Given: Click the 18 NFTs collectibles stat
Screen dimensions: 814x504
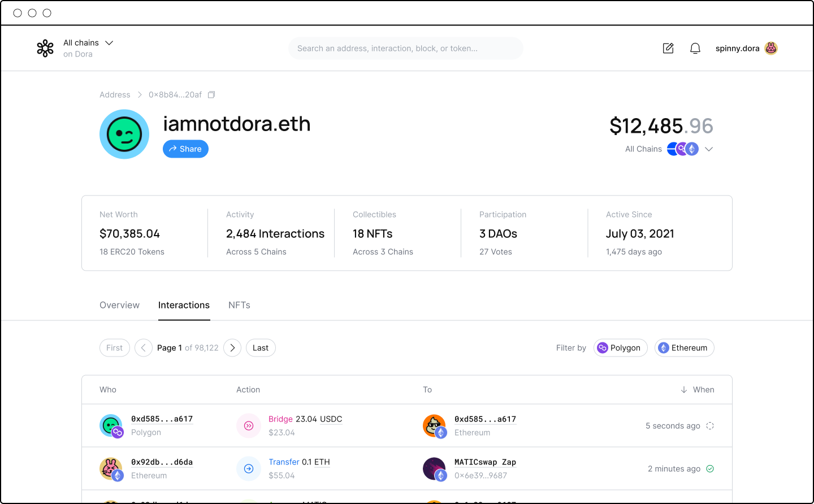Looking at the screenshot, I should (x=373, y=234).
